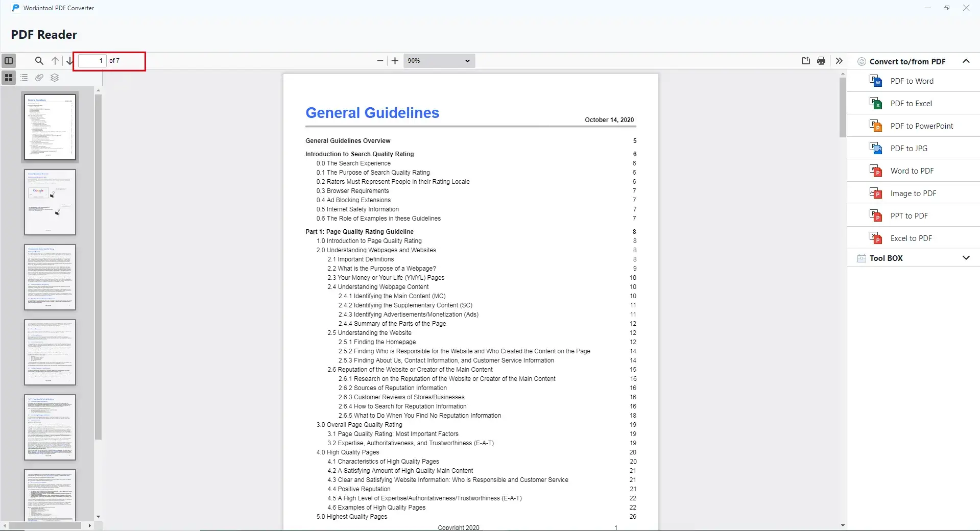Open the tools double-chevron menu
This screenshot has width=980, height=531.
[839, 61]
